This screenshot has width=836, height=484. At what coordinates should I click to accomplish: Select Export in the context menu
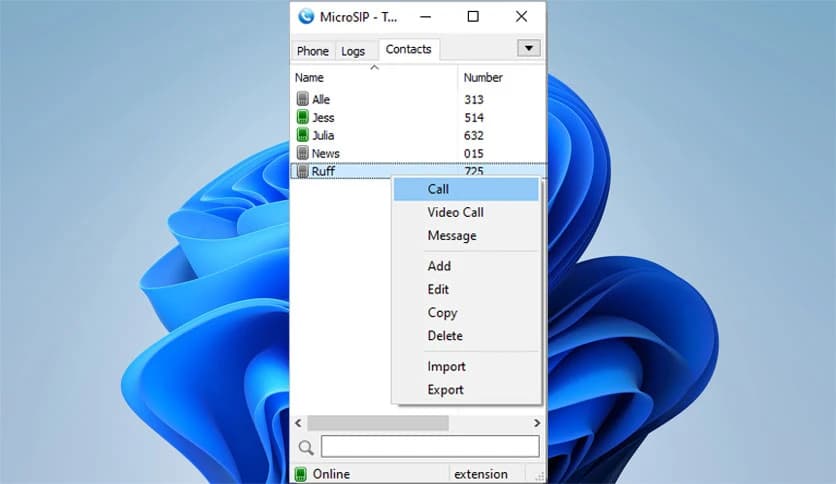click(467, 390)
